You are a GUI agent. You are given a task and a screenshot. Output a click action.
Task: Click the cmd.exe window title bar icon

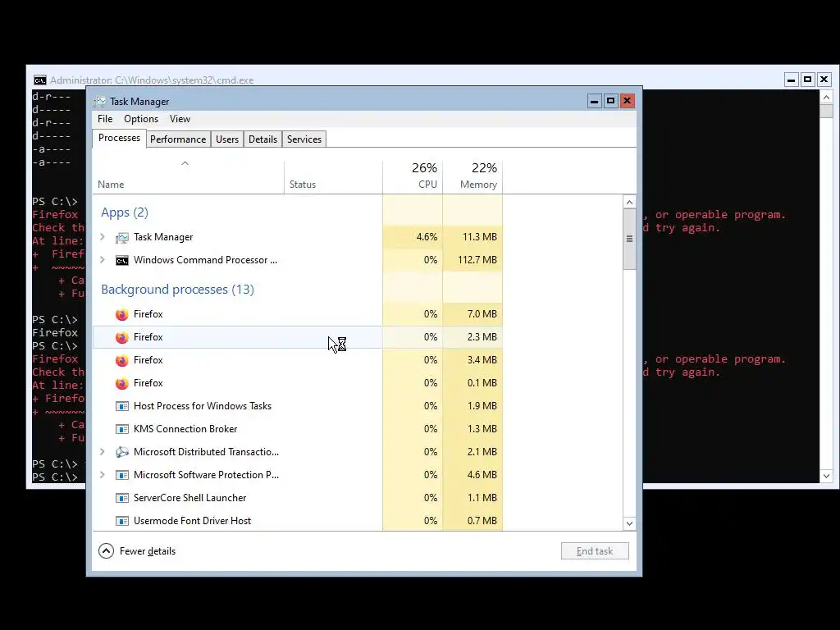[x=39, y=80]
